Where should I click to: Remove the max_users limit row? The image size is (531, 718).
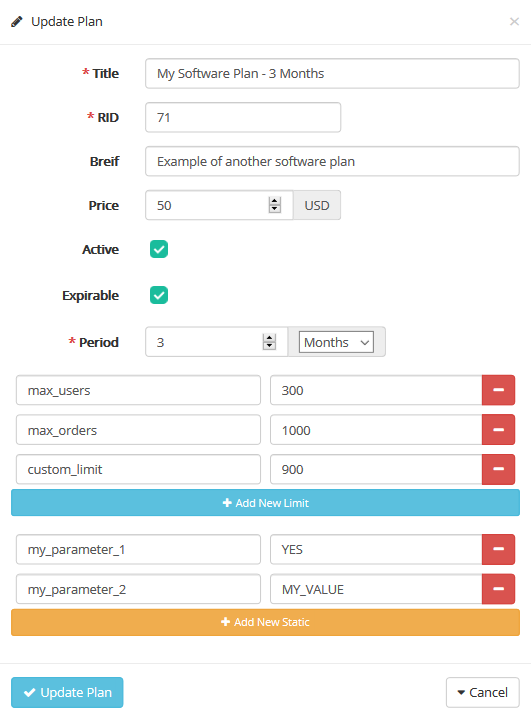498,390
